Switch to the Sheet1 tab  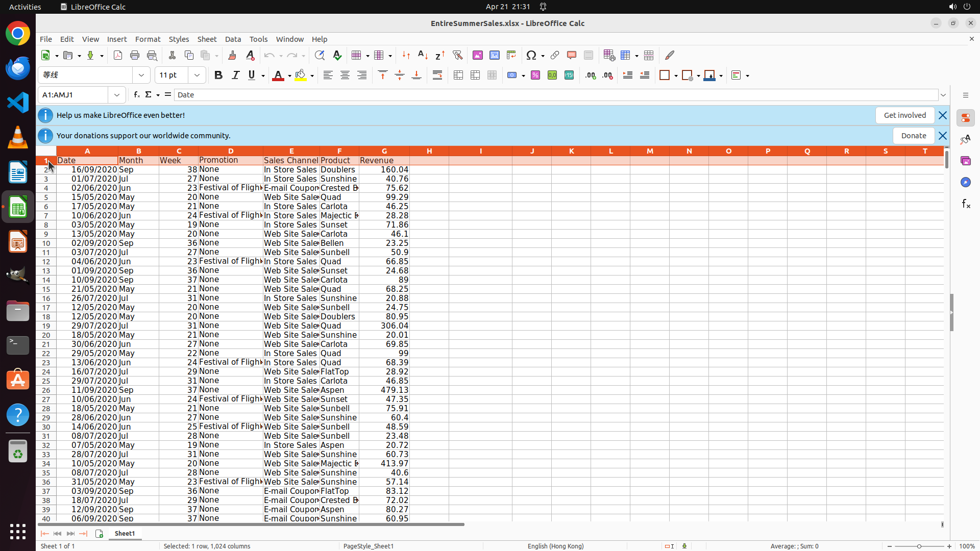(125, 534)
